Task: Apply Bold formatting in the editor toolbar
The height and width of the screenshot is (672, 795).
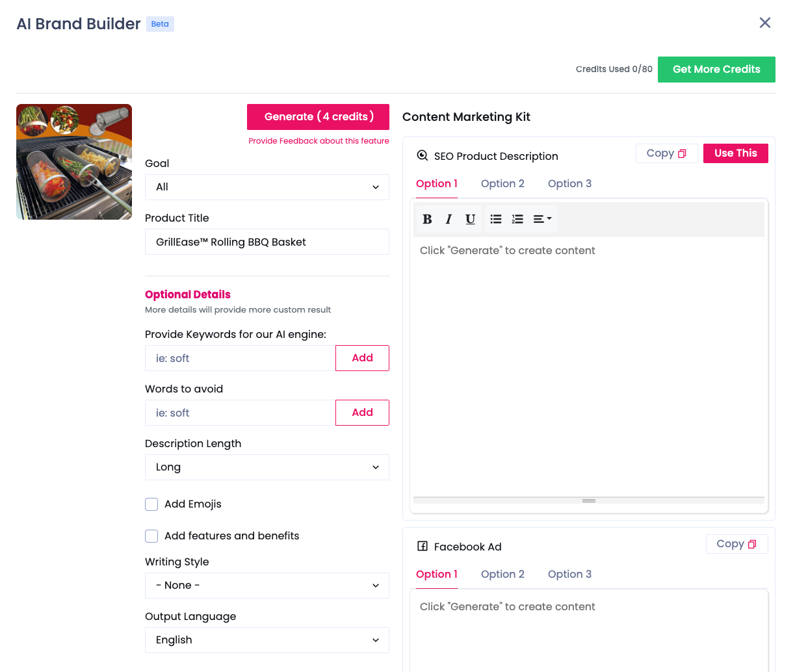Action: [427, 219]
